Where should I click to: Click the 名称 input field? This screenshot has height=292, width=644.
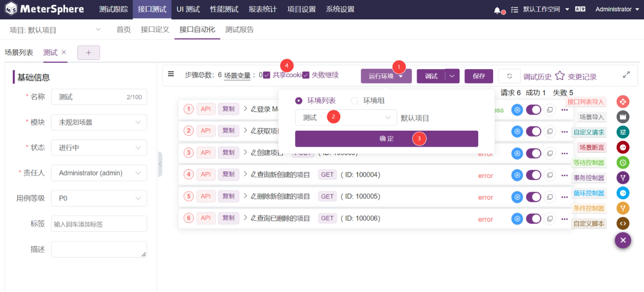click(99, 97)
